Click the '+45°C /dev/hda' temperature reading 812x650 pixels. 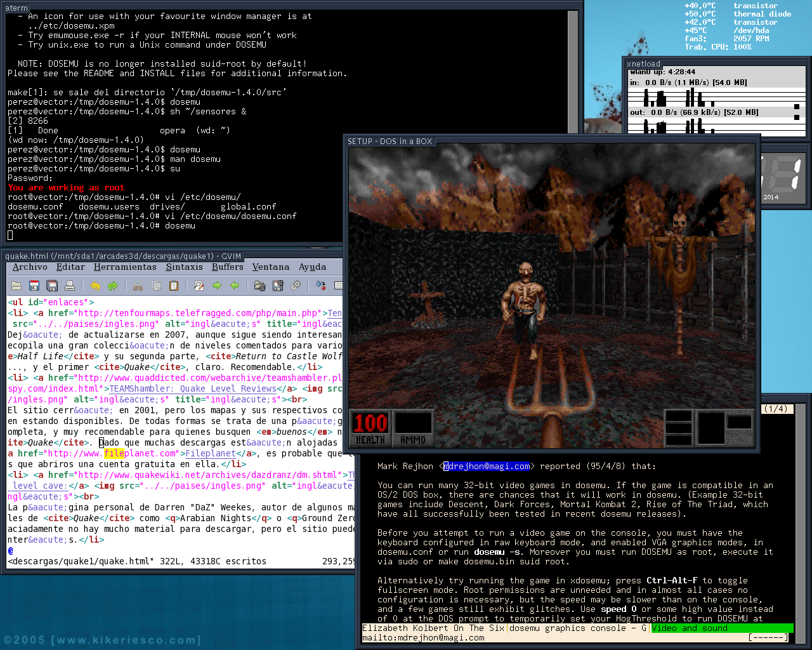727,30
